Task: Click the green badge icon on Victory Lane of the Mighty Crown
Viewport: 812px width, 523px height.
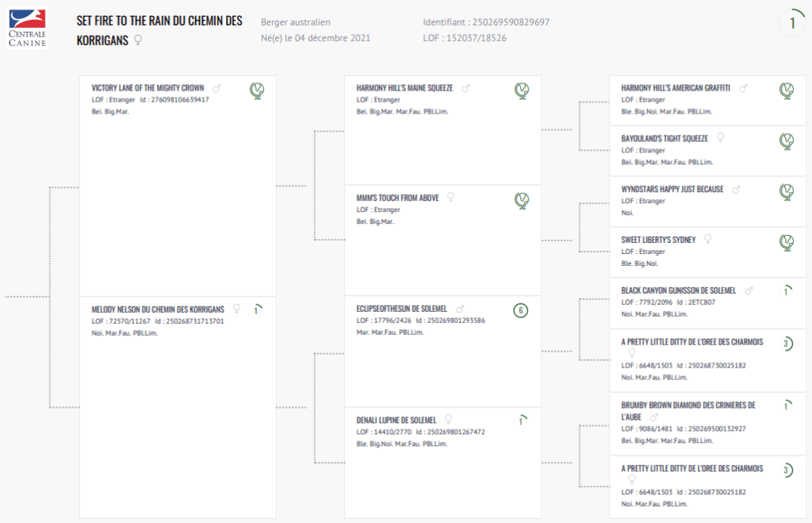Action: point(257,90)
